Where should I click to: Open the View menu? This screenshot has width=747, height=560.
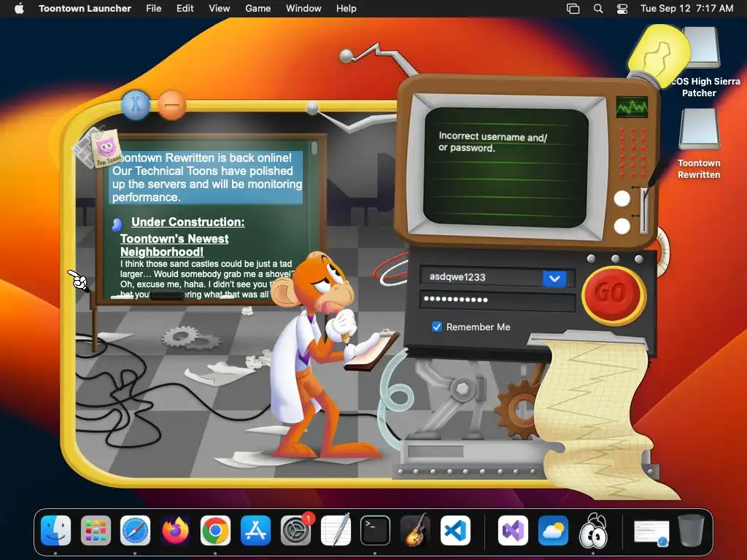tap(219, 9)
